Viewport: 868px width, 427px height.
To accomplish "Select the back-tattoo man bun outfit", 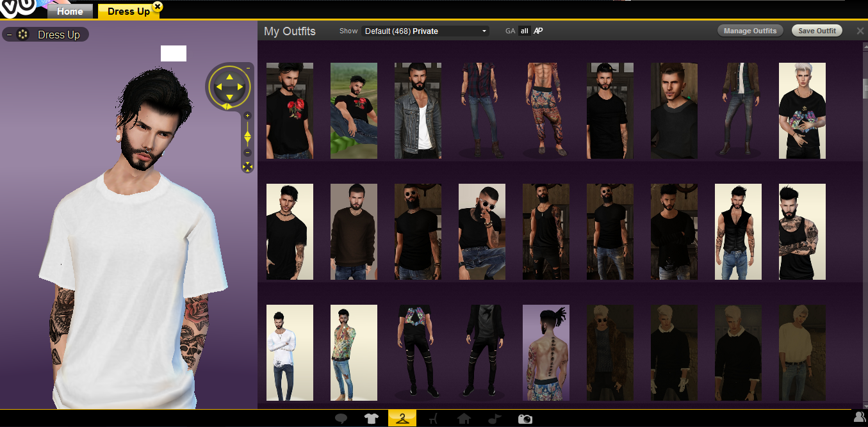I will (x=546, y=353).
